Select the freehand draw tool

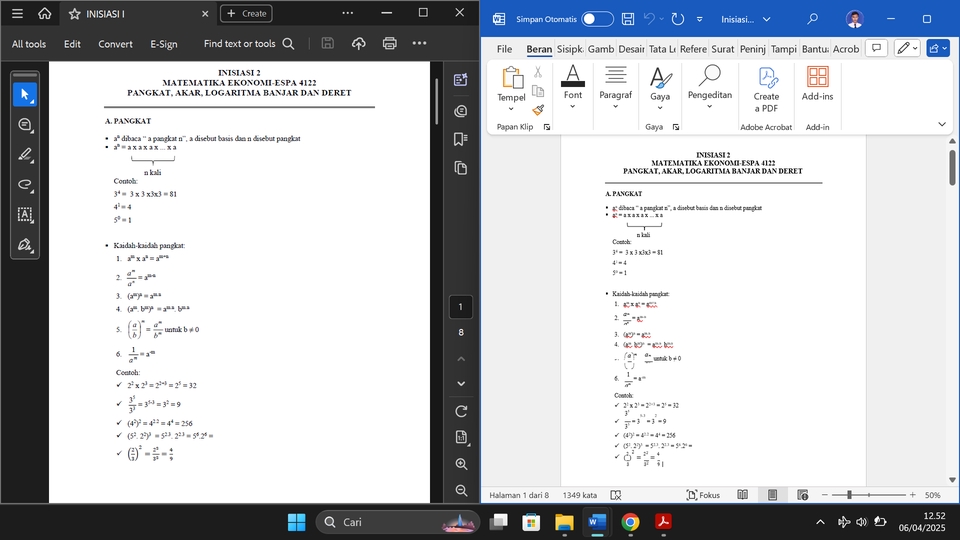coord(25,185)
